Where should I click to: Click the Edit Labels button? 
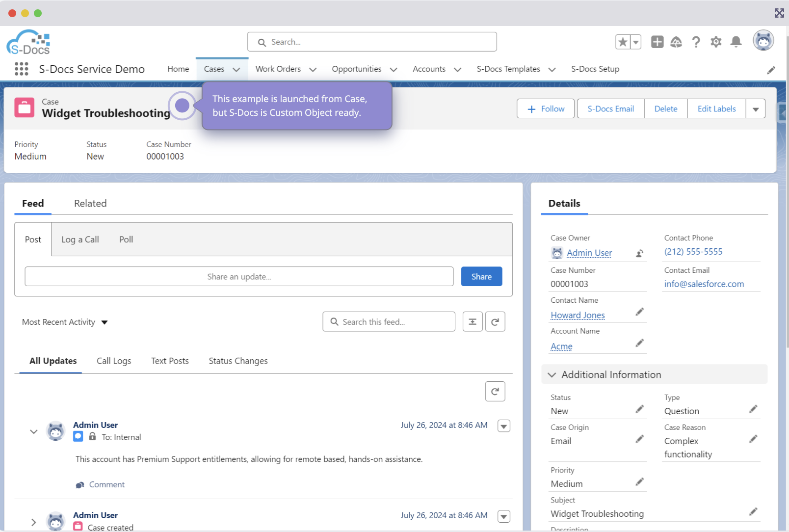[x=717, y=108]
